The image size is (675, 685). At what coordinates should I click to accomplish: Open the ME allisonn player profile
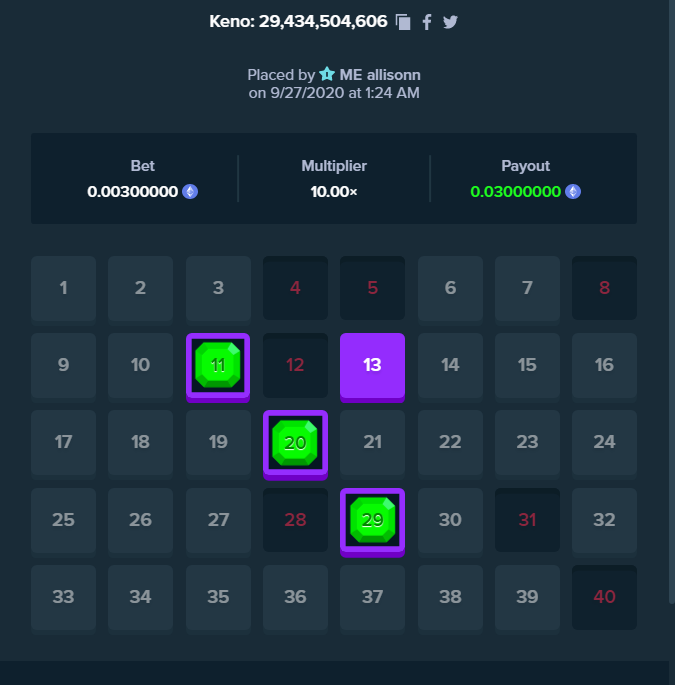coord(380,75)
